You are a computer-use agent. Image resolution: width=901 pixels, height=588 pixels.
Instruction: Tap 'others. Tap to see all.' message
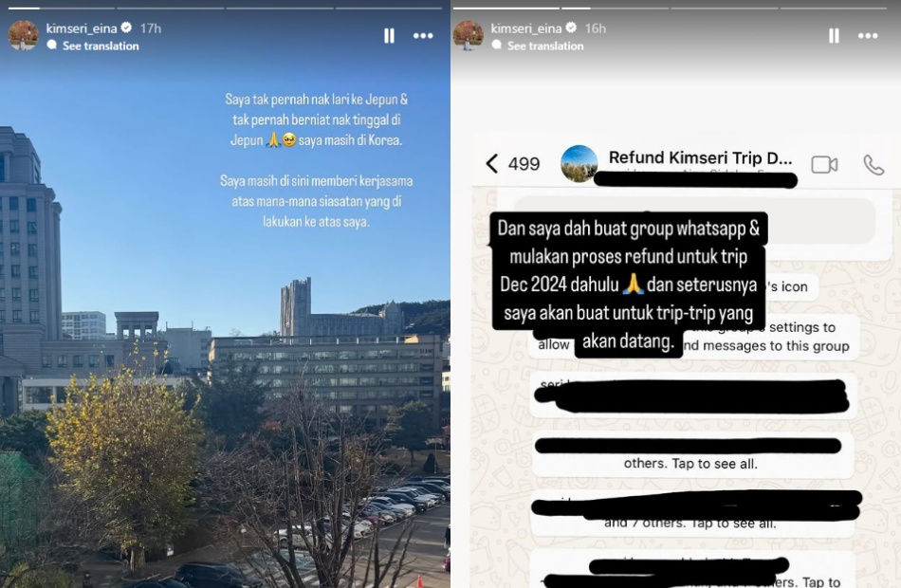pyautogui.click(x=690, y=464)
